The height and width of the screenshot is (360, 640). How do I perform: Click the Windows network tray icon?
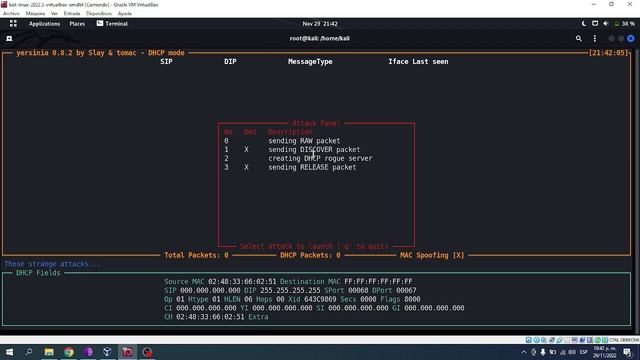click(x=563, y=352)
